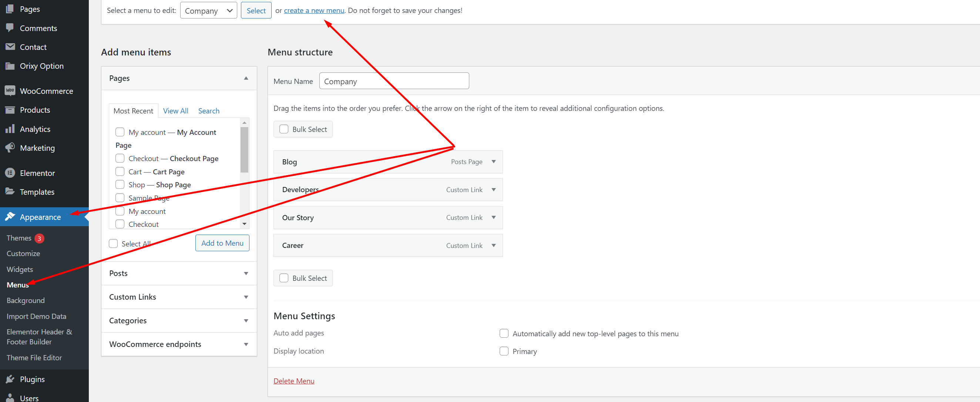980x402 pixels.
Task: Switch to the View All tab
Action: pos(175,110)
